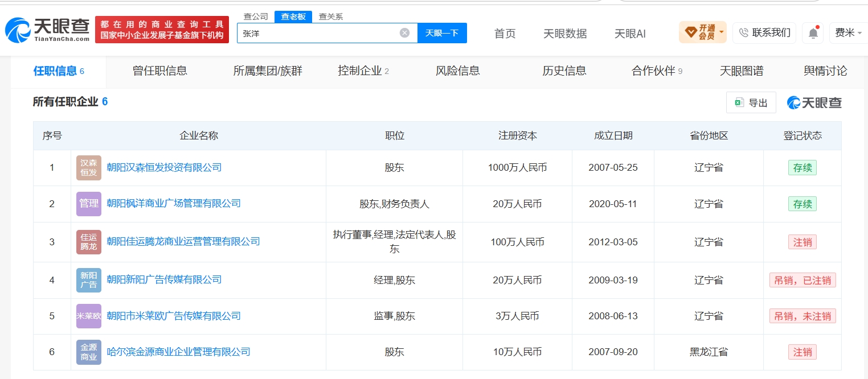The height and width of the screenshot is (379, 868).
Task: Click the 天眼一下 search button
Action: pos(442,33)
